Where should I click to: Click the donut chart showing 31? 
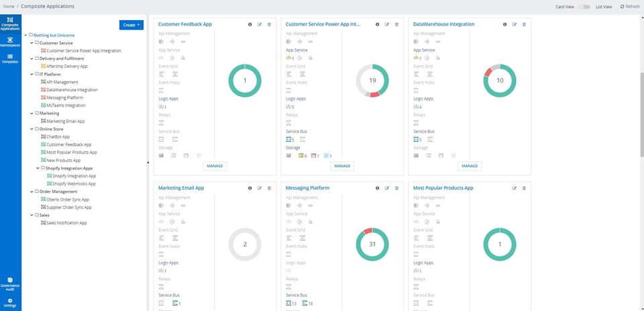(372, 245)
